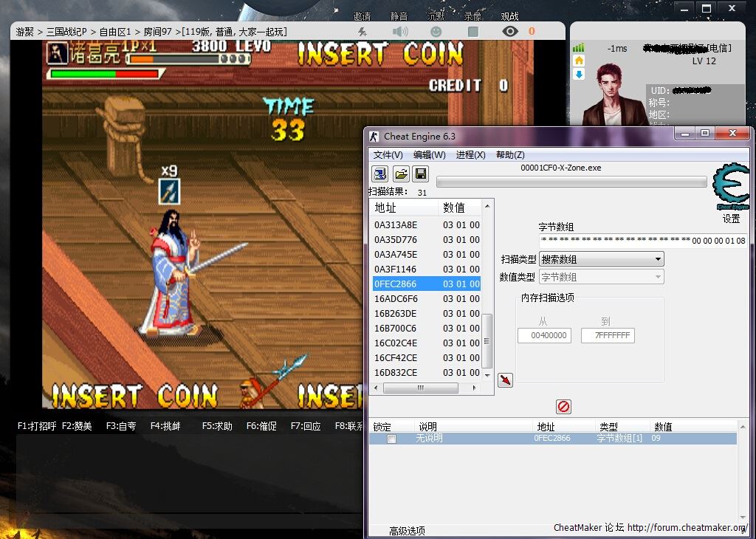Toggle the eye spectate icon
Screen dimensions: 756x539
(x=509, y=32)
